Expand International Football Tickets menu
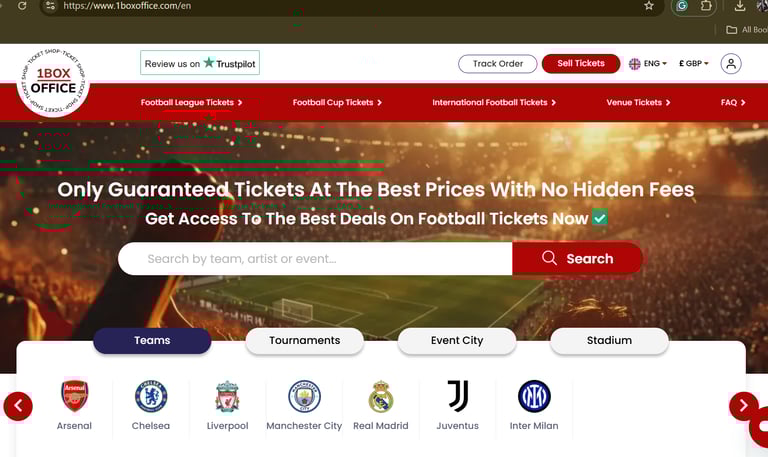This screenshot has width=768, height=457. [494, 102]
